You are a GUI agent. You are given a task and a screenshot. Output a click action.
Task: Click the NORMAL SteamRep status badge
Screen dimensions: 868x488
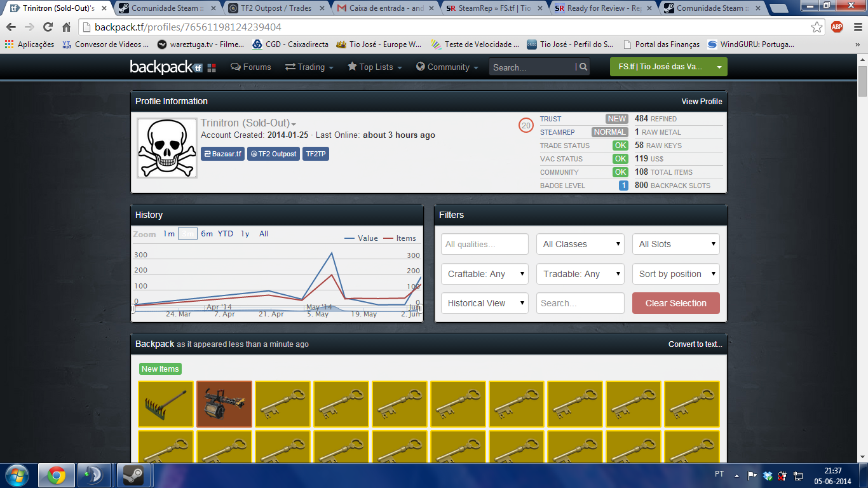click(x=609, y=132)
